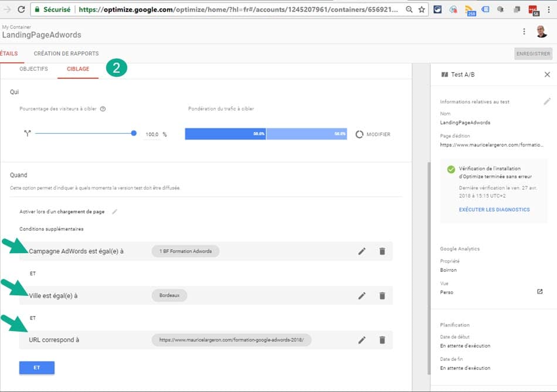
Task: Click the Bordeaux value chip
Action: 169,295
